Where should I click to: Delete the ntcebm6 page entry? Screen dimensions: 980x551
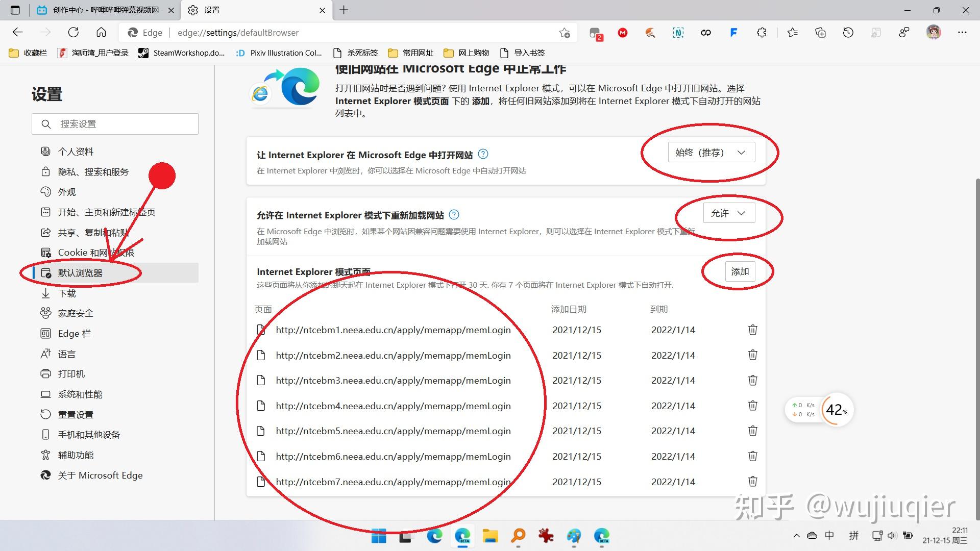point(752,456)
